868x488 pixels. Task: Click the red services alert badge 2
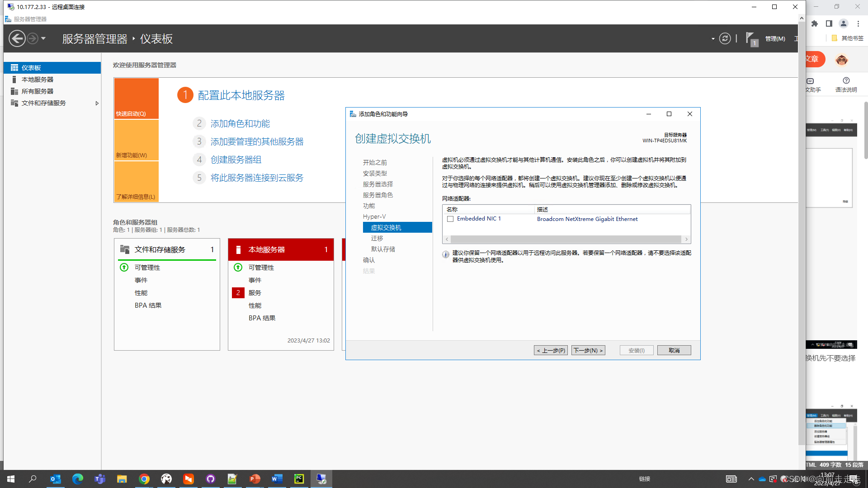click(238, 293)
